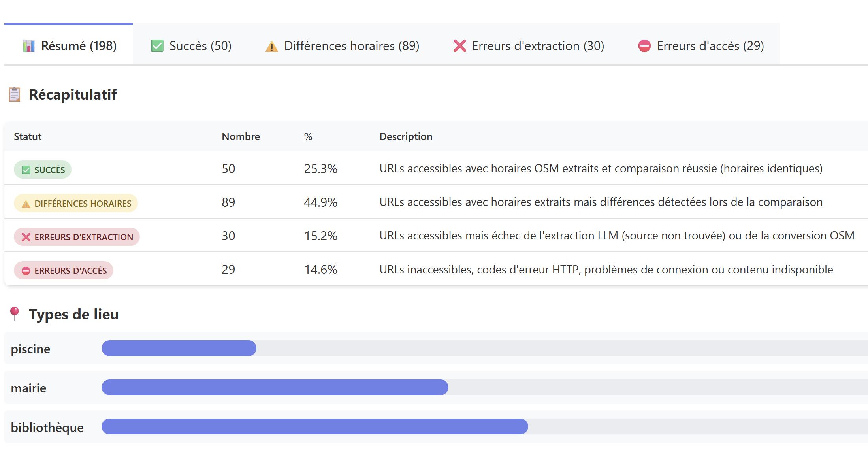Image resolution: width=868 pixels, height=462 pixels.
Task: Click the Nombre column header
Action: pos(241,136)
